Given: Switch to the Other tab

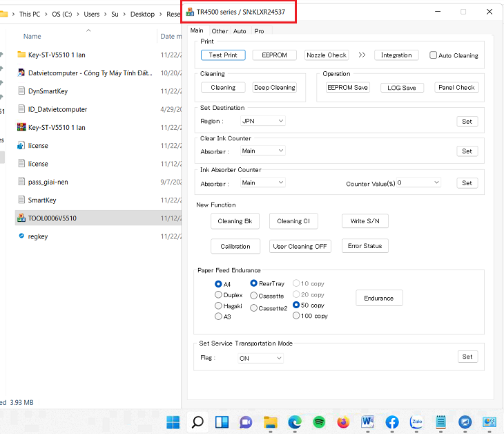Looking at the screenshot, I should click(x=220, y=31).
